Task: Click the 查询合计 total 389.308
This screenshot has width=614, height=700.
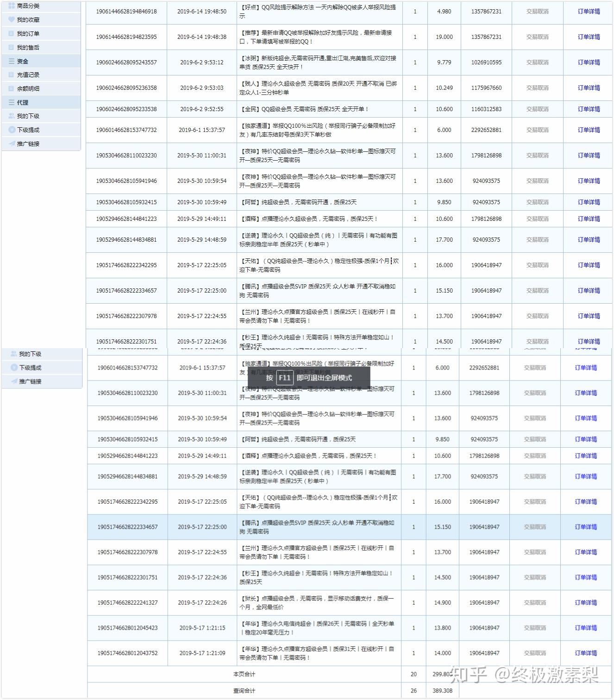Action: tap(442, 691)
